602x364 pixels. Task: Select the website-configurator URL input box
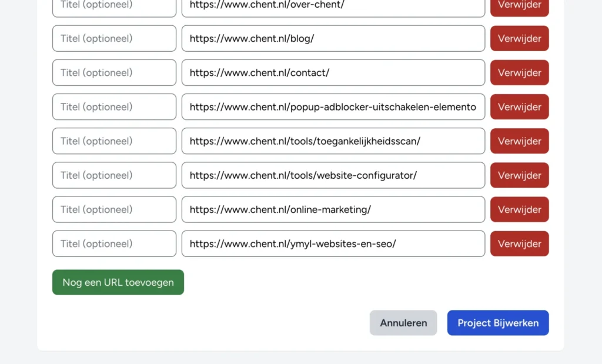pos(333,175)
